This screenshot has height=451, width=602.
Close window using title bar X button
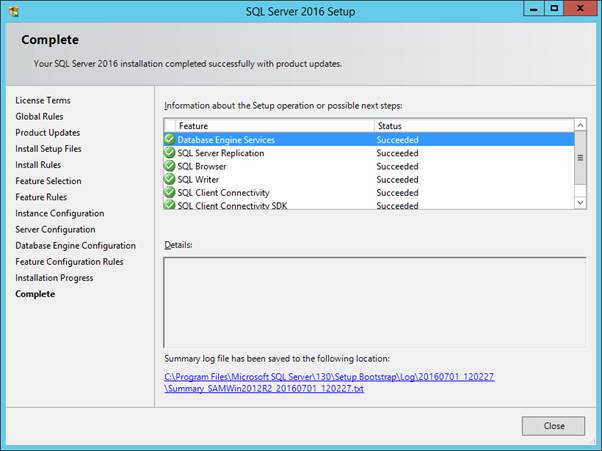tap(580, 8)
